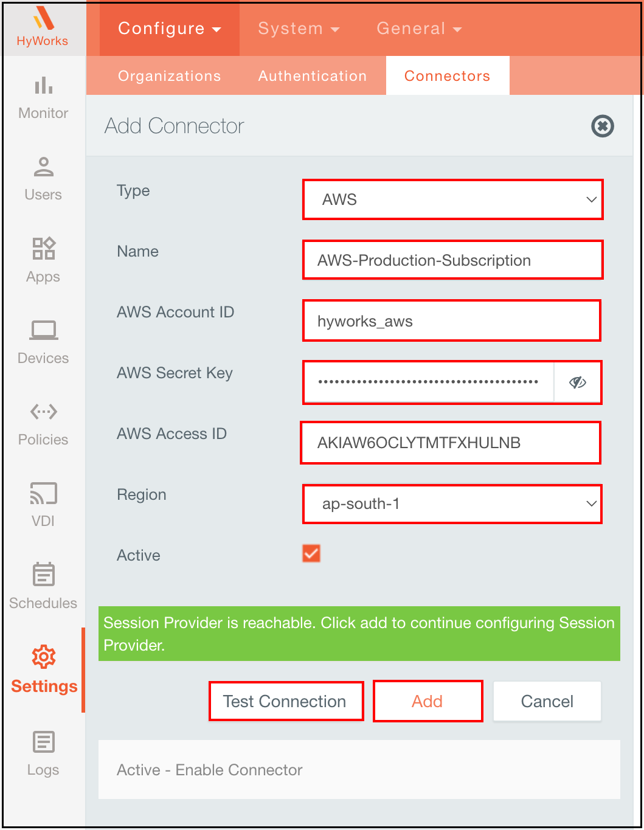
Task: Click the Add button
Action: pos(428,701)
